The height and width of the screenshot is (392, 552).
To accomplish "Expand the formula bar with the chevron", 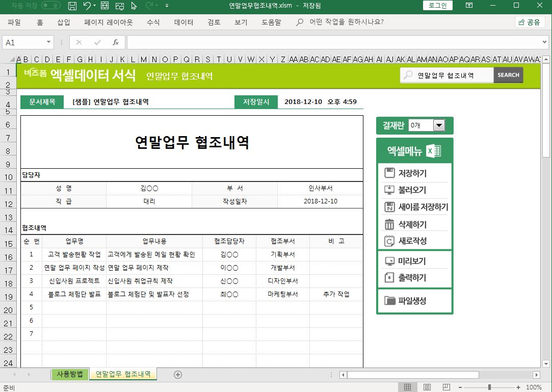I will (545, 42).
